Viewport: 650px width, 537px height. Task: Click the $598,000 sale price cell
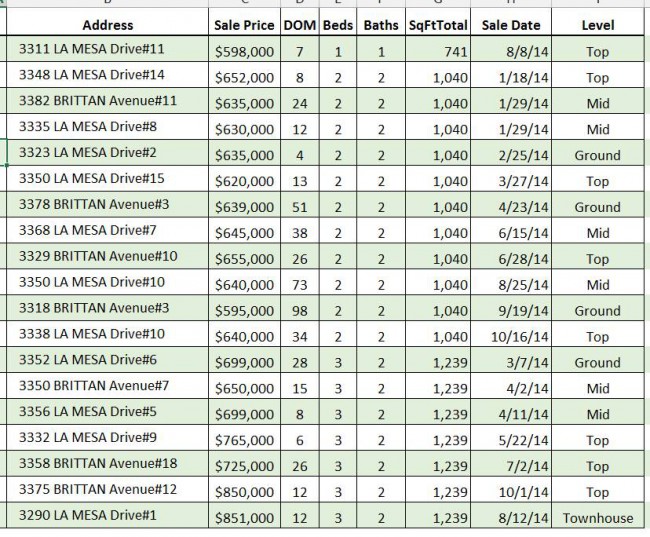pos(244,51)
